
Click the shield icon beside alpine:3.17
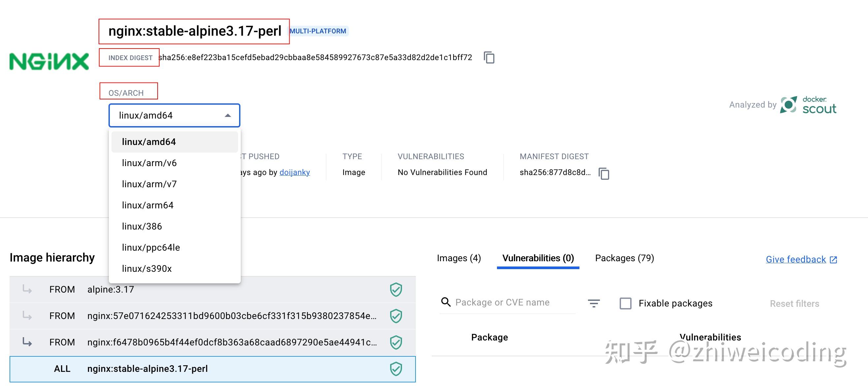[x=396, y=289]
